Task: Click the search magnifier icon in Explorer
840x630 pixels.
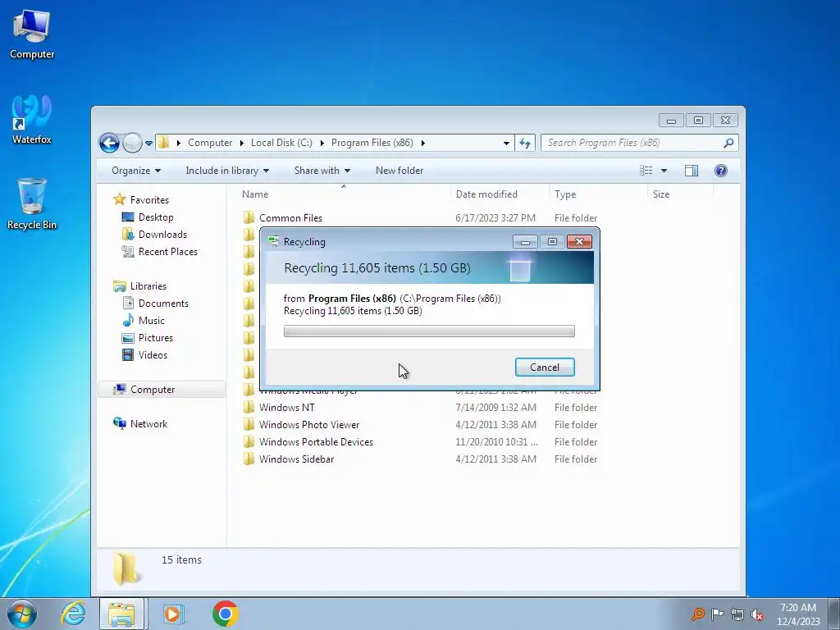Action: [728, 143]
